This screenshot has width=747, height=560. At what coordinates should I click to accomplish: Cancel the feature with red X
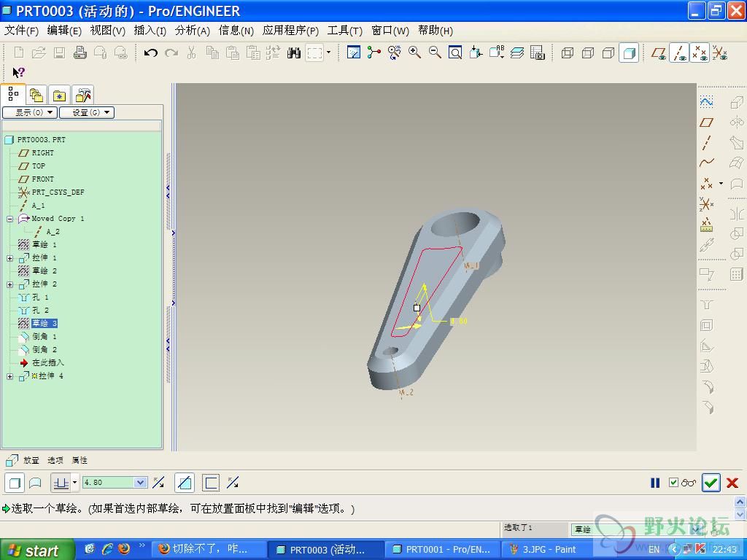[x=732, y=483]
